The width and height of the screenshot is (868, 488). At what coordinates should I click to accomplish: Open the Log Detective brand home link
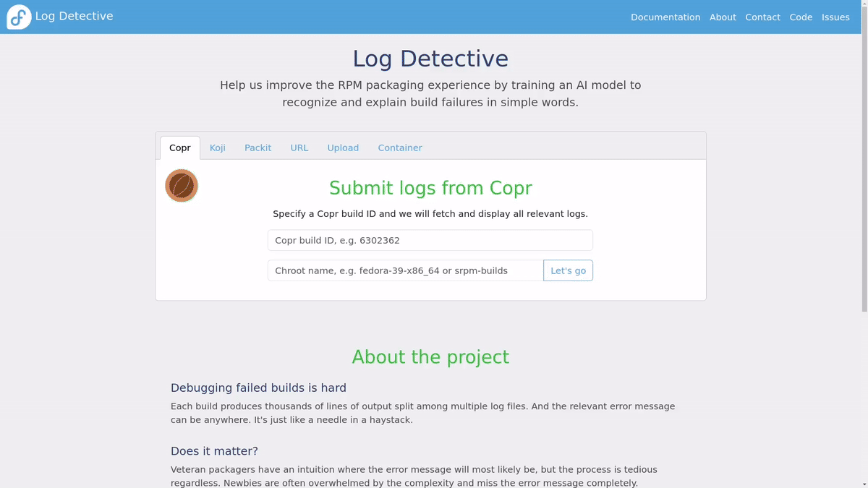[x=74, y=16]
